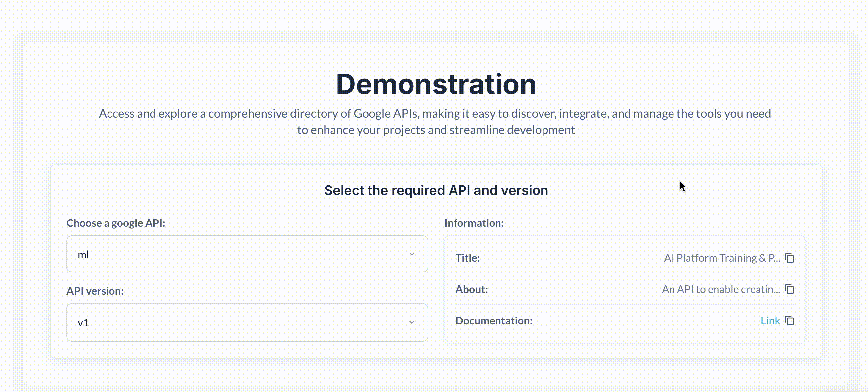Click the Google APIs directory description paragraph
868x392 pixels.
[x=435, y=122]
